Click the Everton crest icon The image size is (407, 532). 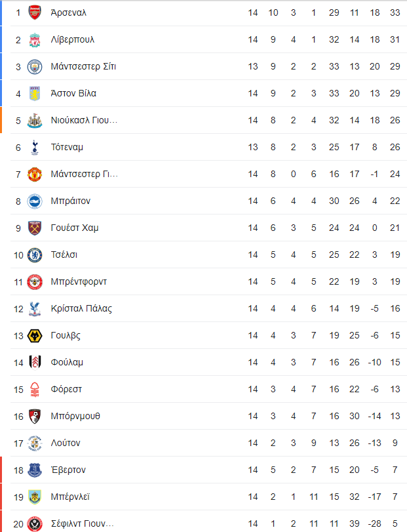35,470
